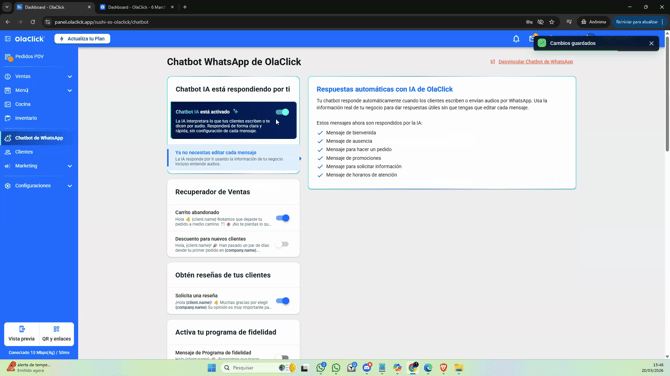The height and width of the screenshot is (376, 670).
Task: Open Cocina via its sidebar icon
Action: [8, 104]
